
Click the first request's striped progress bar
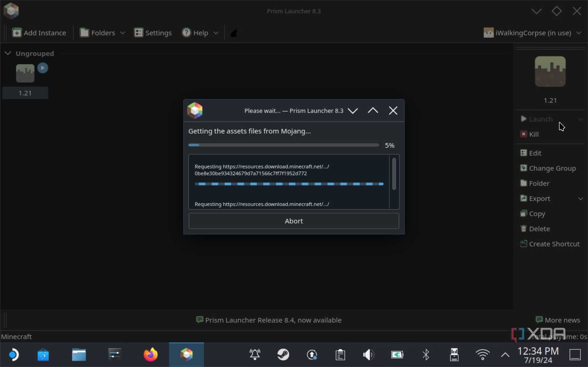tap(289, 184)
